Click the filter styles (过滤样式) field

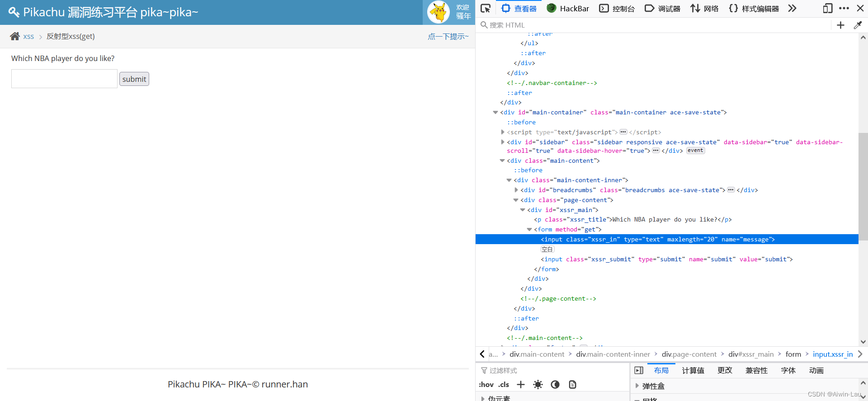tap(554, 371)
